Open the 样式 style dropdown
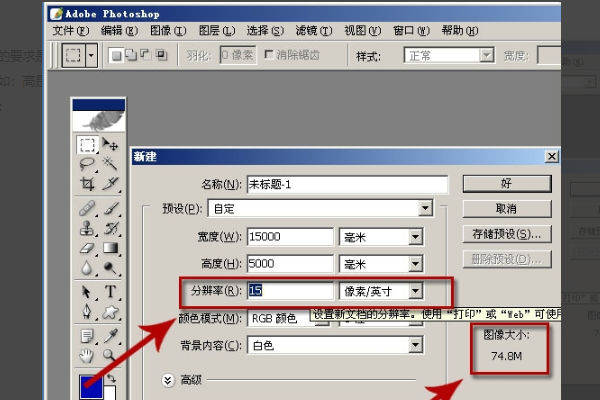This screenshot has width=600, height=400. pos(486,56)
